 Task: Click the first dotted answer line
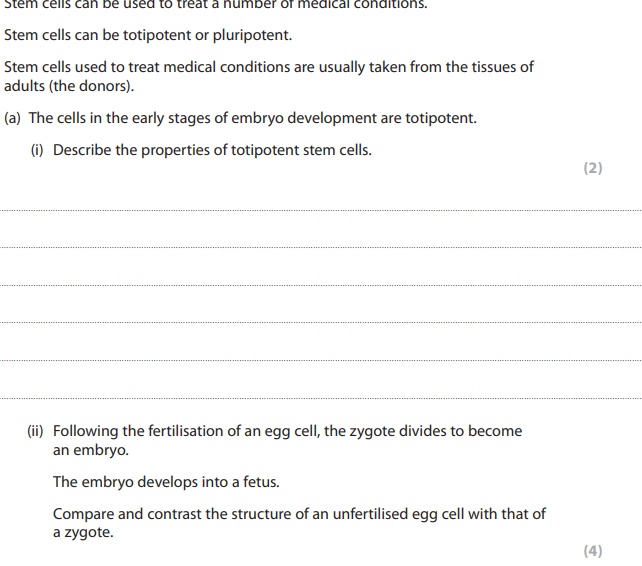pos(320,210)
